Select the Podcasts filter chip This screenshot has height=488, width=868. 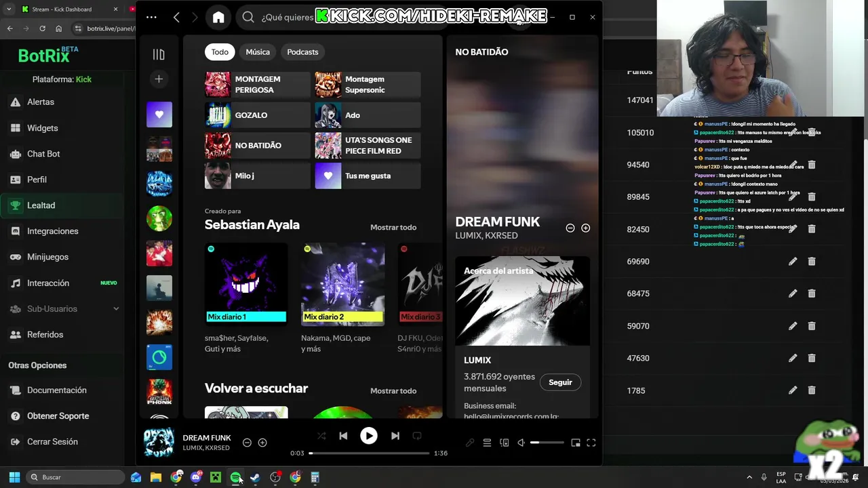coord(302,52)
